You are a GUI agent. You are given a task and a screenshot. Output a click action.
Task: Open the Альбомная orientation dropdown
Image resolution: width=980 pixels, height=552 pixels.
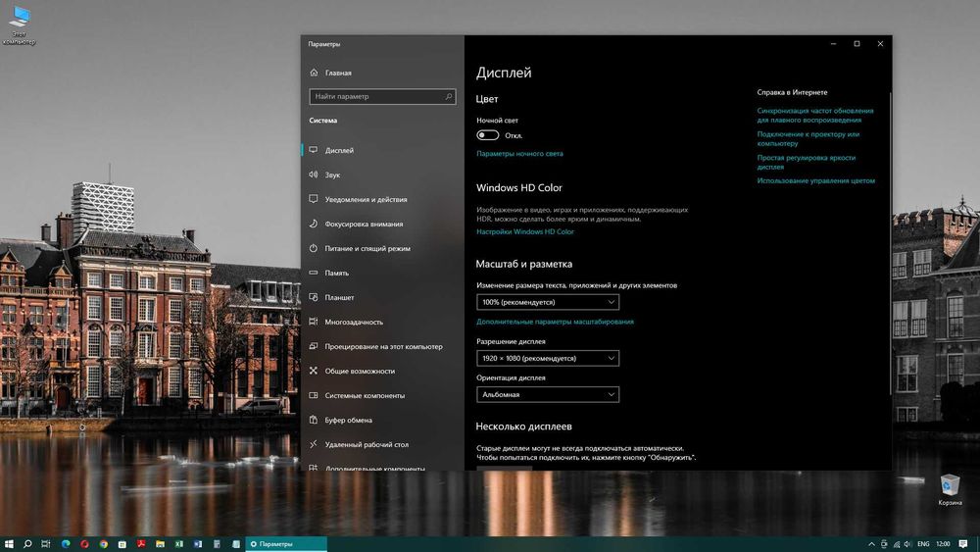coord(548,394)
